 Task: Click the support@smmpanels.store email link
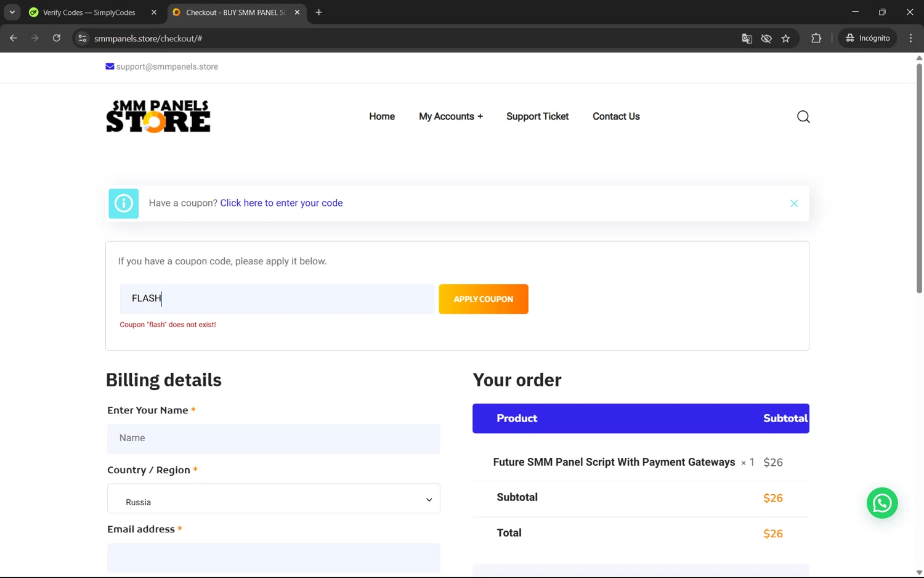(167, 67)
